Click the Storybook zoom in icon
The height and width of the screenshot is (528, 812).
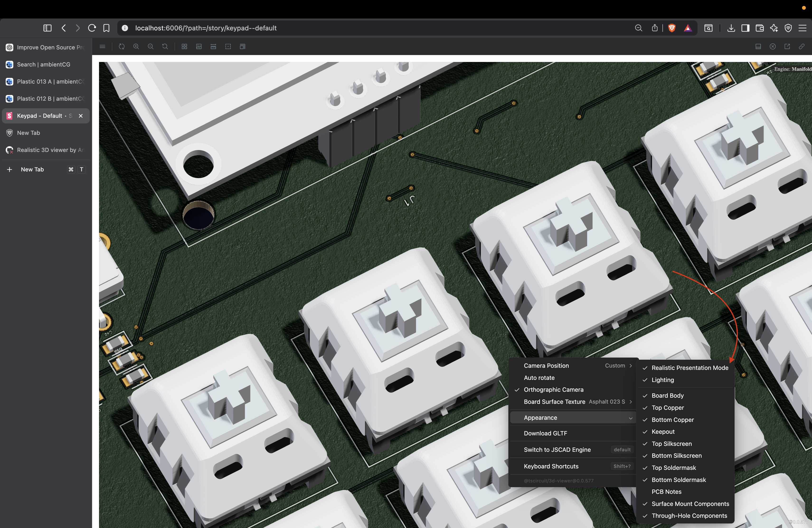coord(136,46)
